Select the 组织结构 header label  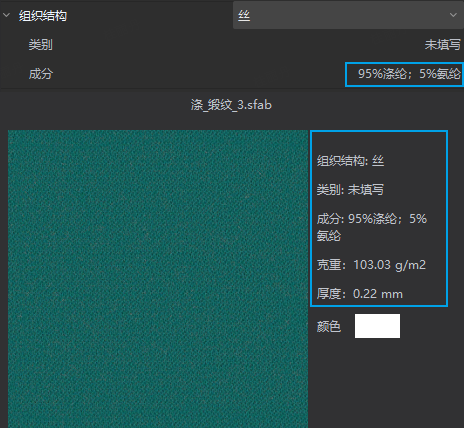coord(43,16)
